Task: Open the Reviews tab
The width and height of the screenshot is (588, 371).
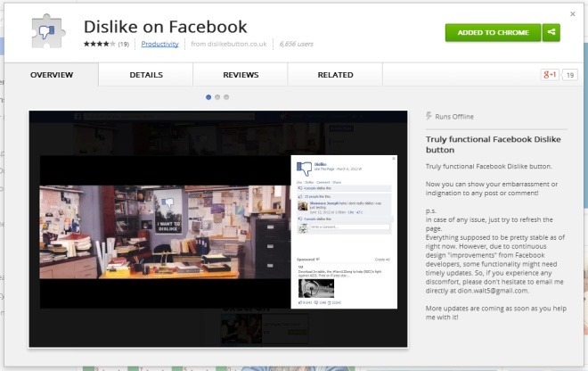Action: pos(241,76)
